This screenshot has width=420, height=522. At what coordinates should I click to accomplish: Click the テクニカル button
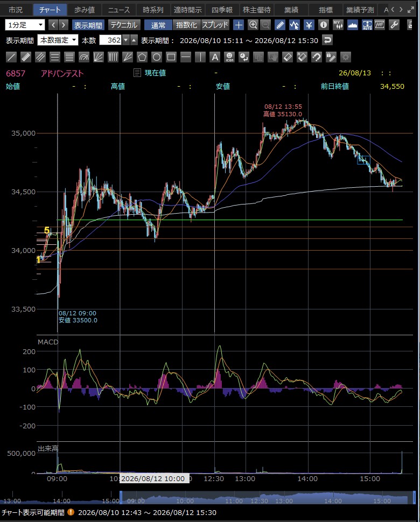(124, 25)
